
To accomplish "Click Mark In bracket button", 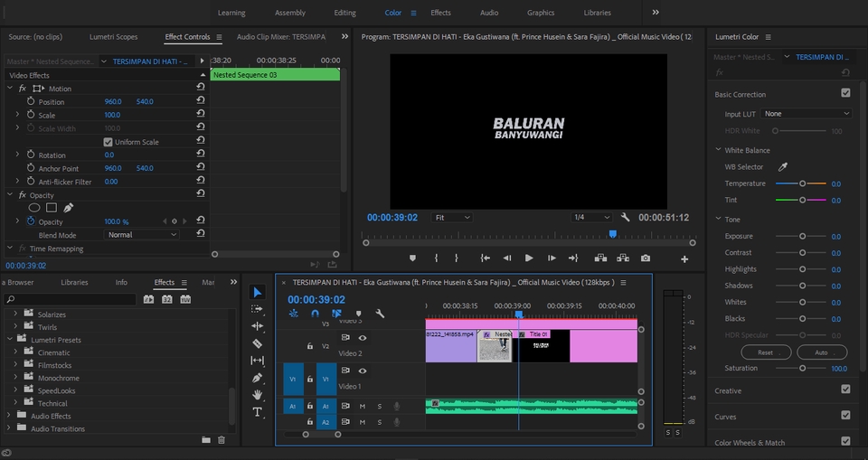I will 436,258.
